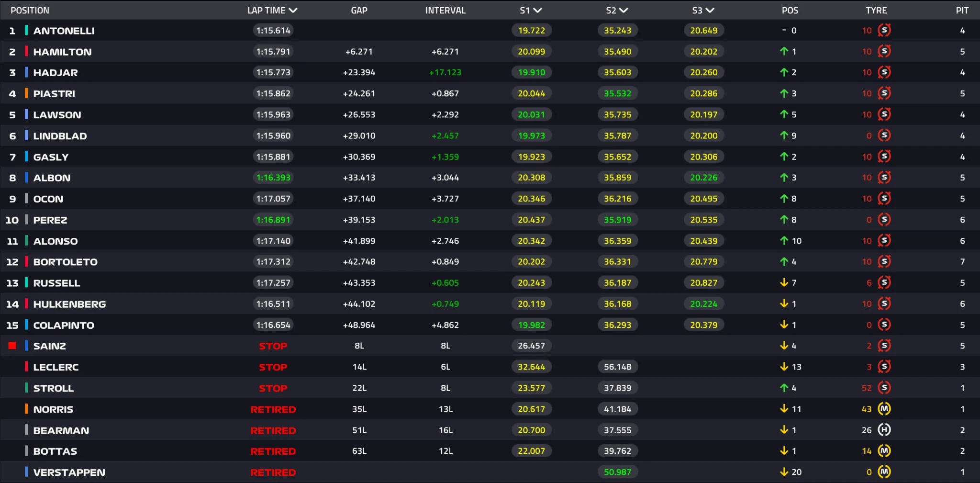Screen dimensions: 980x483
Task: Click the soft tyre icon in Colapinto's row
Action: [884, 325]
